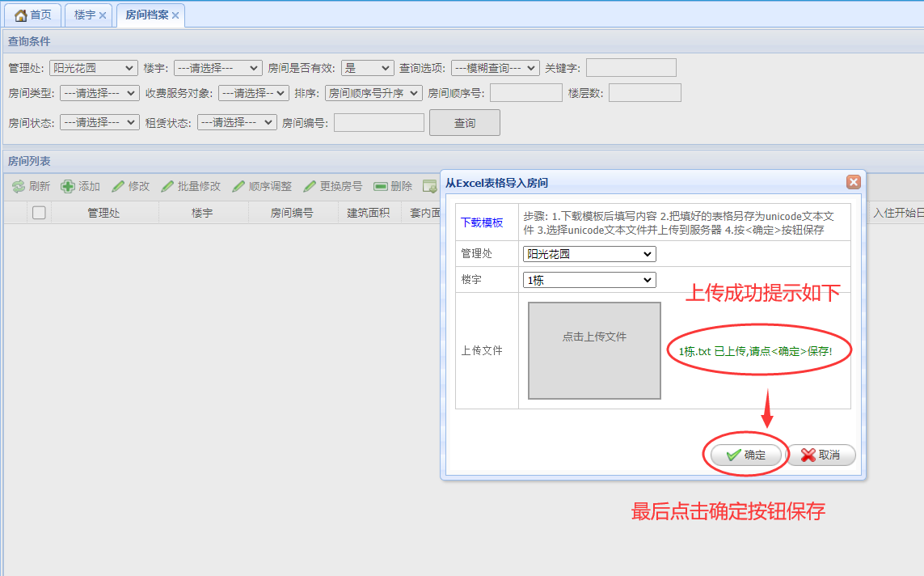Image resolution: width=924 pixels, height=576 pixels.
Task: Click the green 添加 add icon
Action: coord(69,186)
